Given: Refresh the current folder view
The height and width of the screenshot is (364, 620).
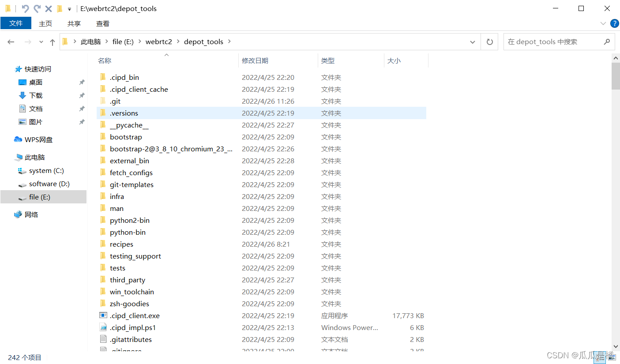Looking at the screenshot, I should point(489,42).
